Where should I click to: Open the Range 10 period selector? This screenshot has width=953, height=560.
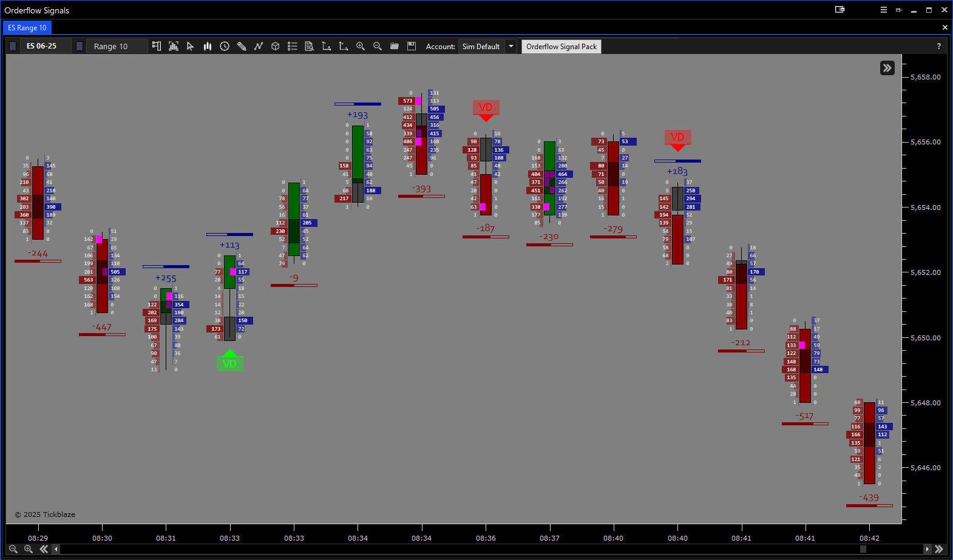pyautogui.click(x=117, y=46)
